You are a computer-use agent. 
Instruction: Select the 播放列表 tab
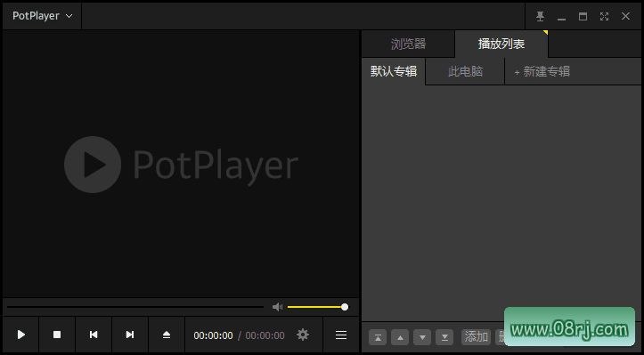(501, 44)
